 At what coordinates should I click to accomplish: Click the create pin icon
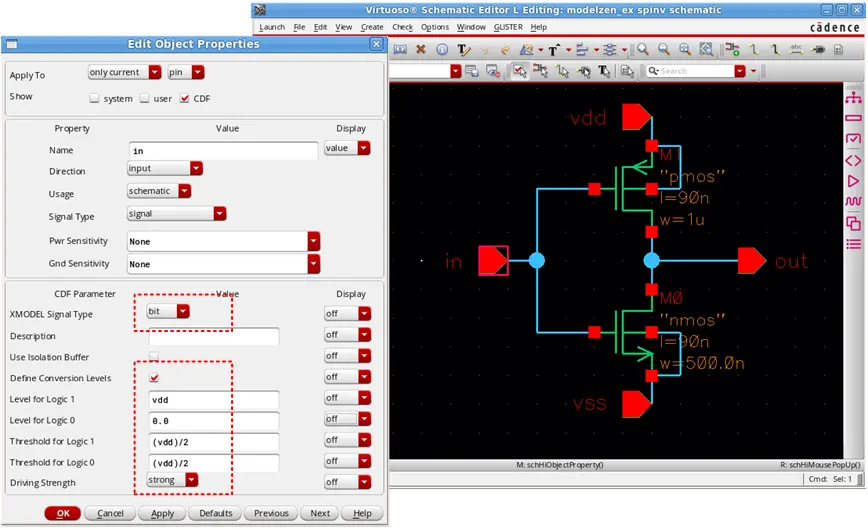coord(818,50)
